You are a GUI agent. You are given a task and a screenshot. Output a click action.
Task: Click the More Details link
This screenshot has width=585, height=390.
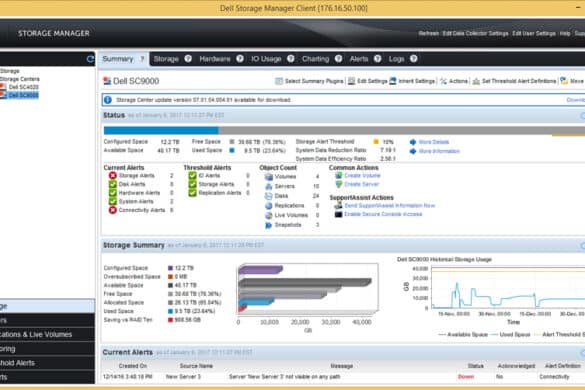(434, 142)
